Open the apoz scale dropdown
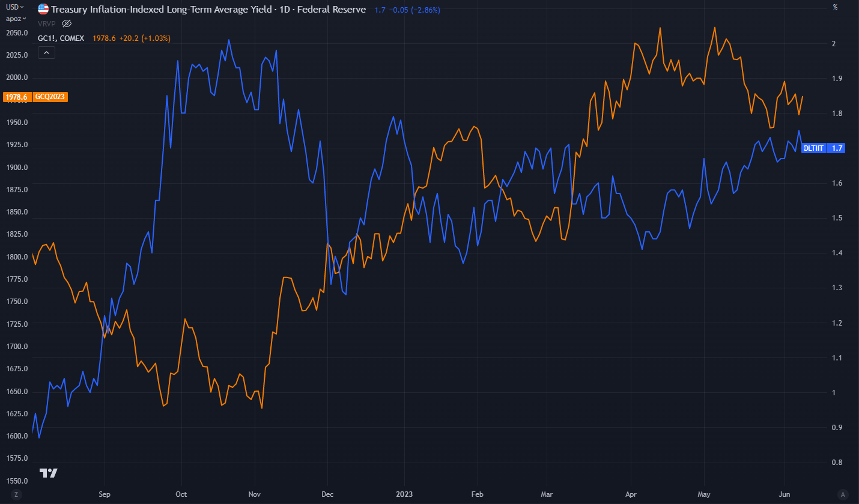Screen dimensions: 859x504 point(15,18)
